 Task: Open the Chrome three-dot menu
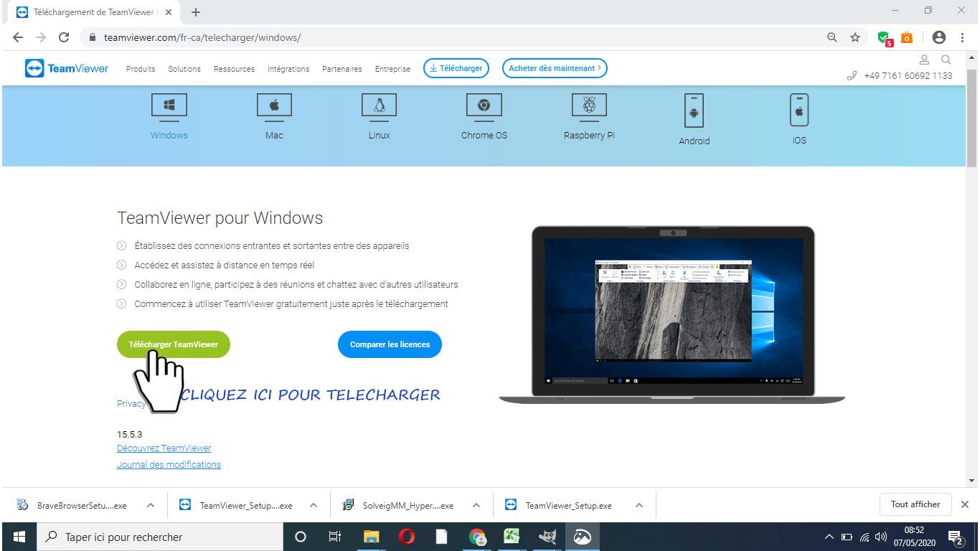tap(961, 37)
